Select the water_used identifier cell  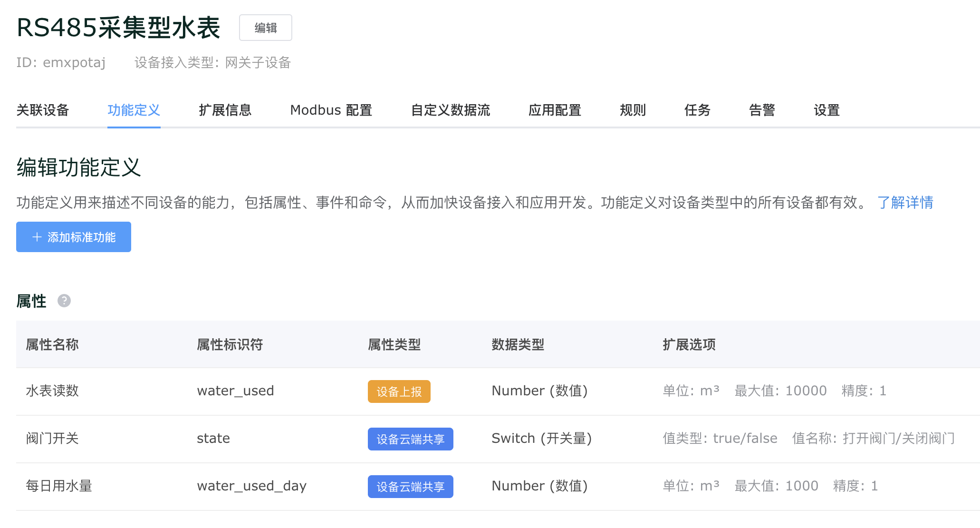point(235,391)
